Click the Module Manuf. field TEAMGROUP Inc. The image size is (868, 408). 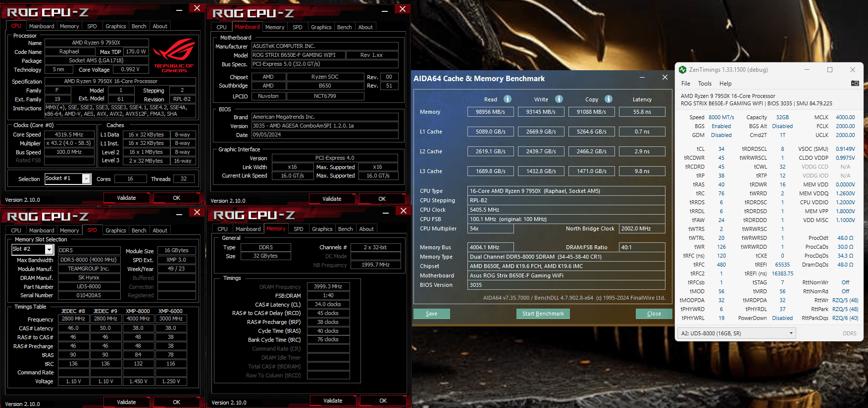[x=89, y=269]
